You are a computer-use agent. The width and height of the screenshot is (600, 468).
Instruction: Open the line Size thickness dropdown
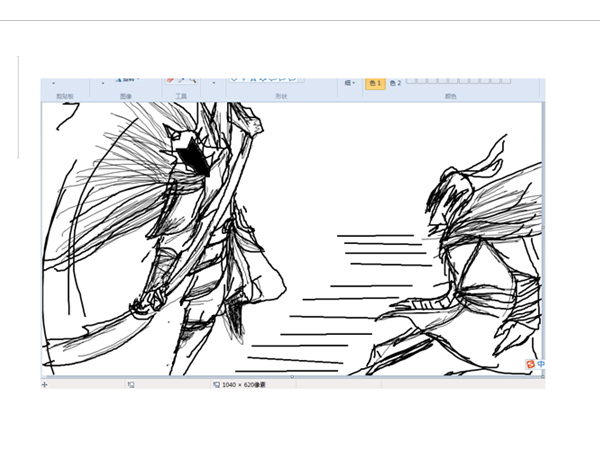[x=350, y=83]
